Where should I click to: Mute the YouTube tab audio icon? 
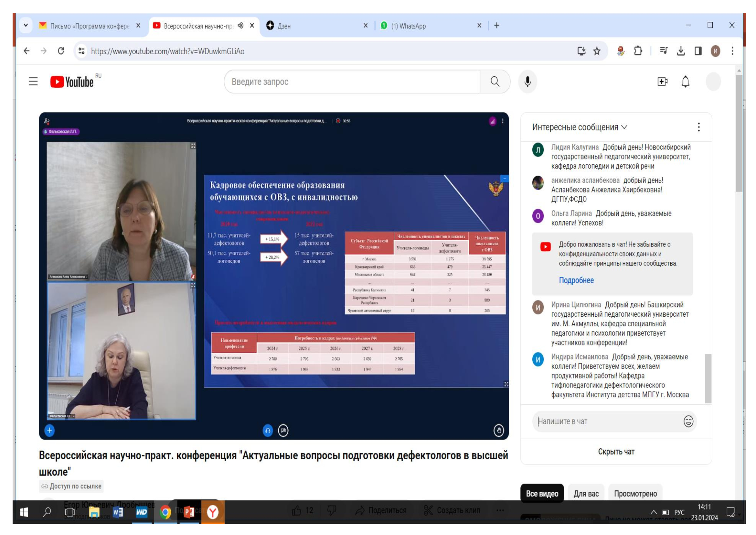click(241, 26)
